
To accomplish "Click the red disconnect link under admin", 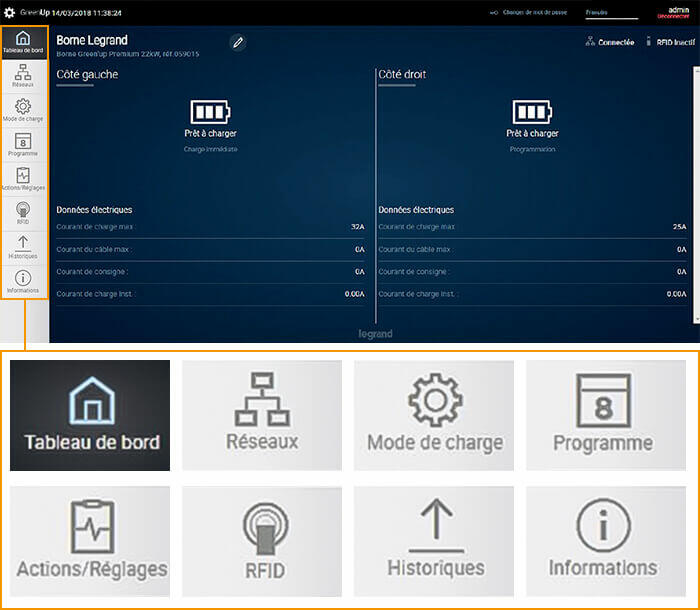I will pos(673,17).
